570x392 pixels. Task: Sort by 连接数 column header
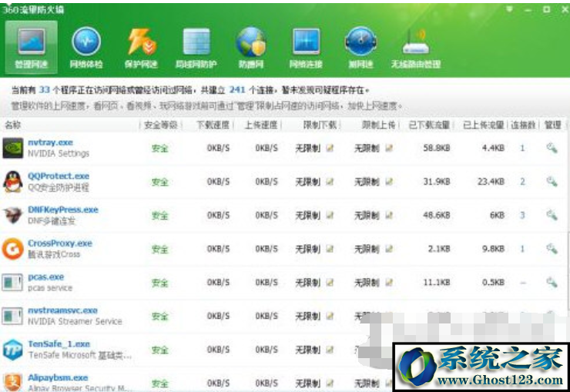click(x=523, y=125)
